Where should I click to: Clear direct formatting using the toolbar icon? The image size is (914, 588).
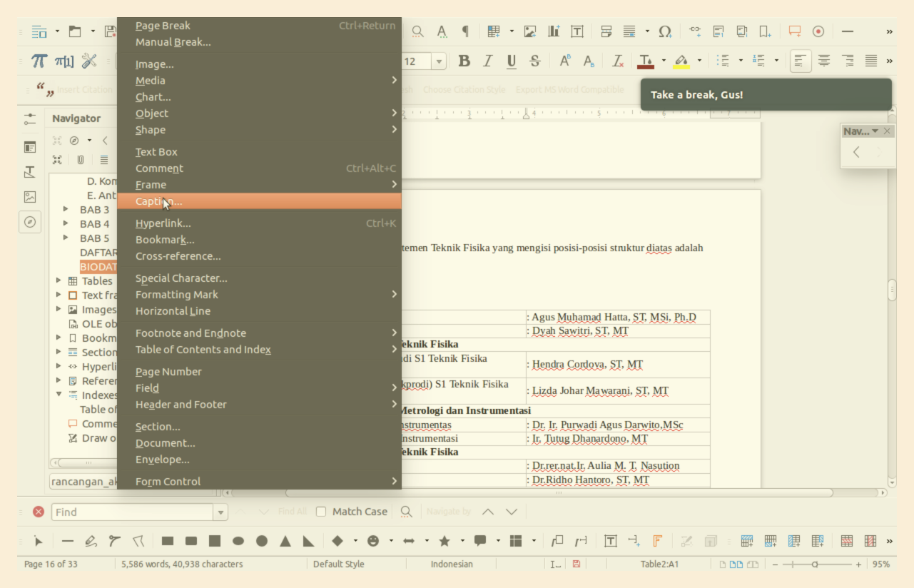(x=617, y=61)
